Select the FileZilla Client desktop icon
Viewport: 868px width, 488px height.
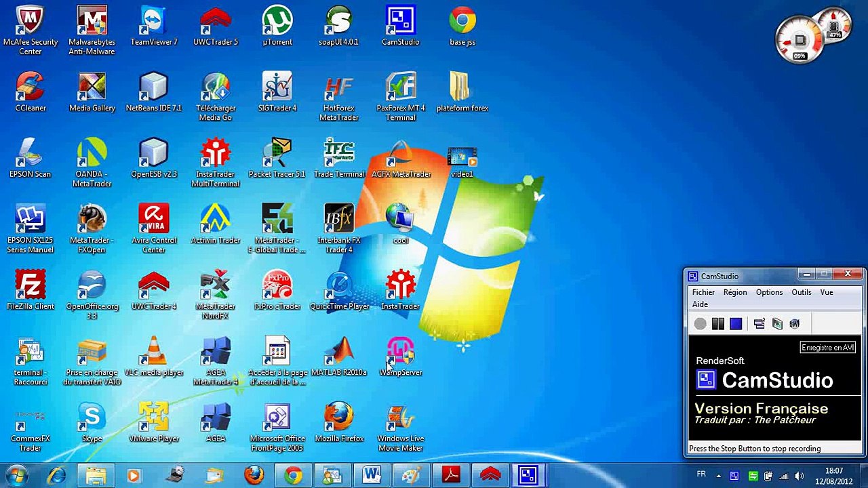(x=31, y=290)
